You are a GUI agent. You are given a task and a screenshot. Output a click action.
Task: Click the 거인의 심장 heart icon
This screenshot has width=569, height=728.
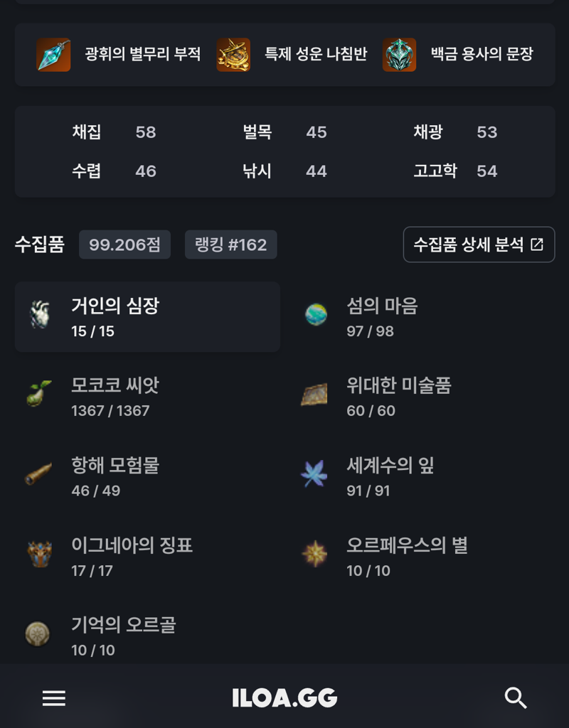click(x=40, y=315)
